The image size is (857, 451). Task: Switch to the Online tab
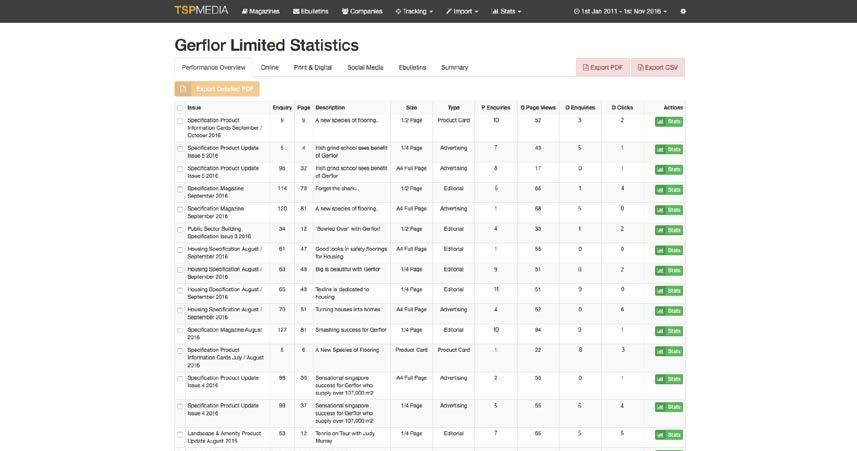point(269,67)
